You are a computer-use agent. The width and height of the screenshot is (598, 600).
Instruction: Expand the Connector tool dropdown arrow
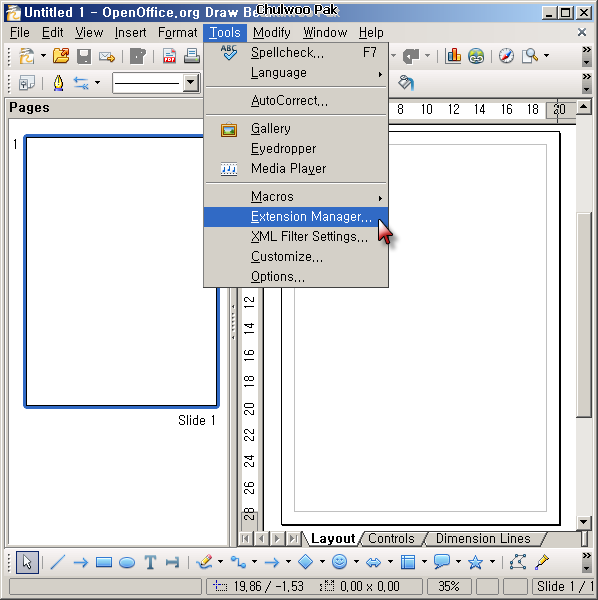click(x=254, y=562)
